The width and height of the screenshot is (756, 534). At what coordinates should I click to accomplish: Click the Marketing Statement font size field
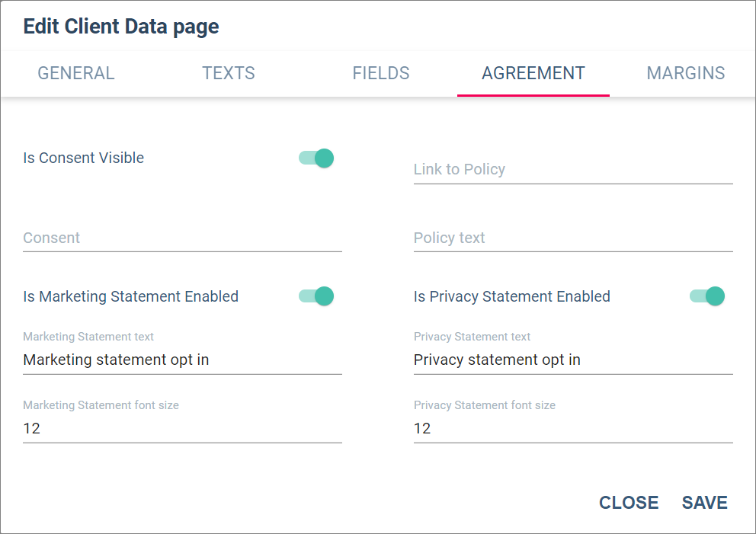182,429
